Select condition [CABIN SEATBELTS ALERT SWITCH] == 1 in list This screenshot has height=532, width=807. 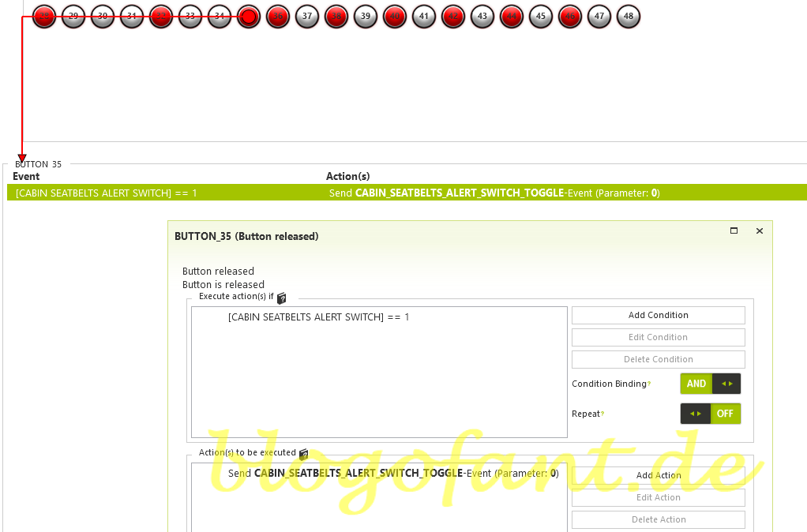(318, 317)
